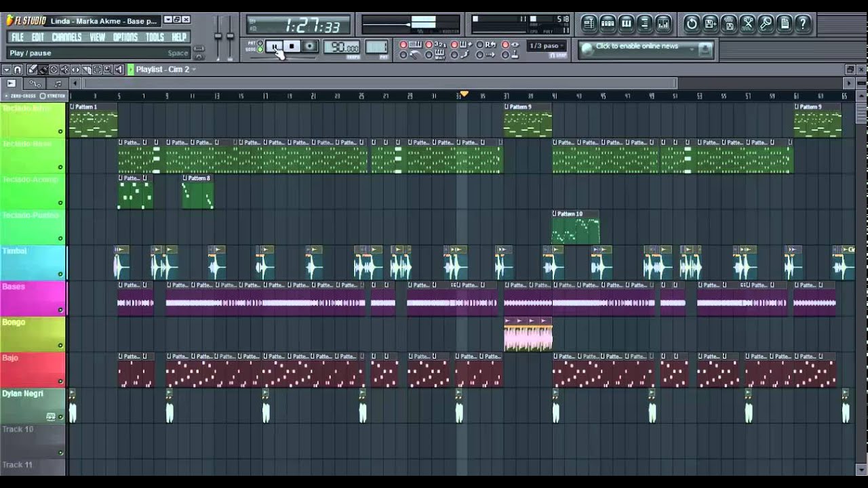
Task: Click the song position slider under transport
Action: click(x=283, y=58)
